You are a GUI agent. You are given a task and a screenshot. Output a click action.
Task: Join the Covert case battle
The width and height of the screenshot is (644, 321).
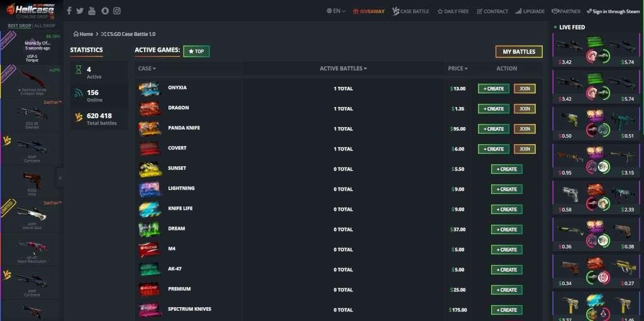[x=525, y=149]
